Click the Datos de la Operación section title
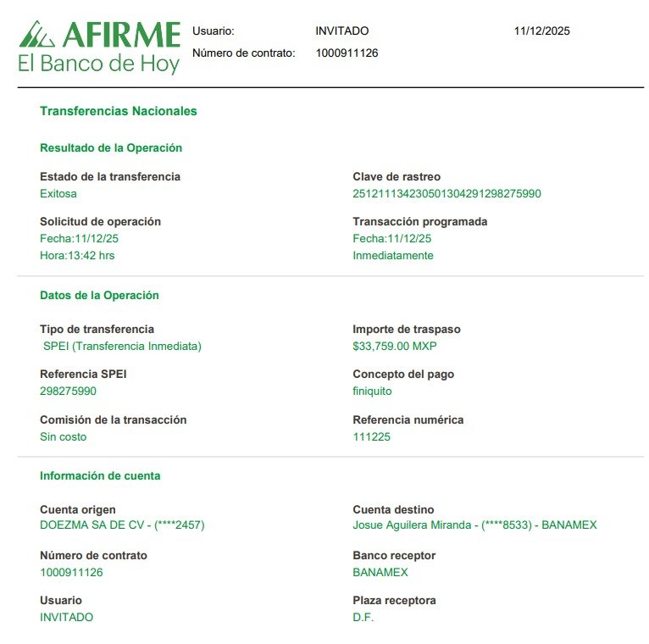 point(99,295)
